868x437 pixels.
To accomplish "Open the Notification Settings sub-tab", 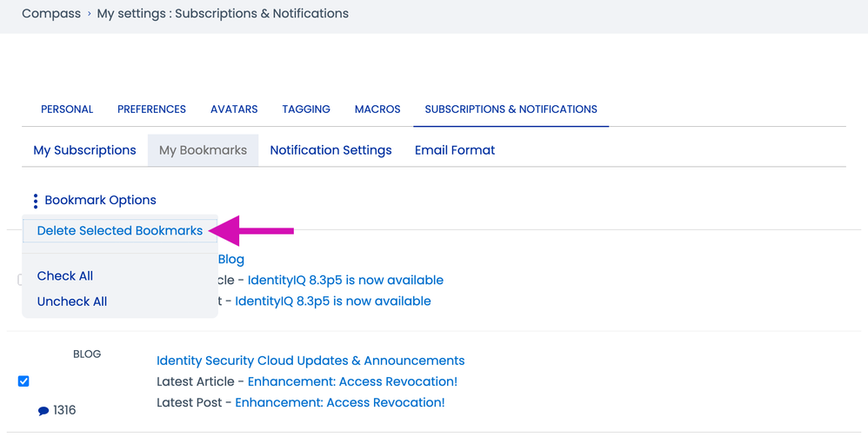I will click(331, 150).
